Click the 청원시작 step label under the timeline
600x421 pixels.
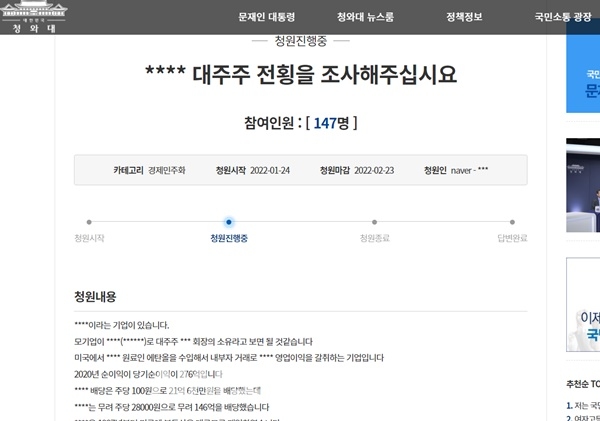click(x=89, y=238)
